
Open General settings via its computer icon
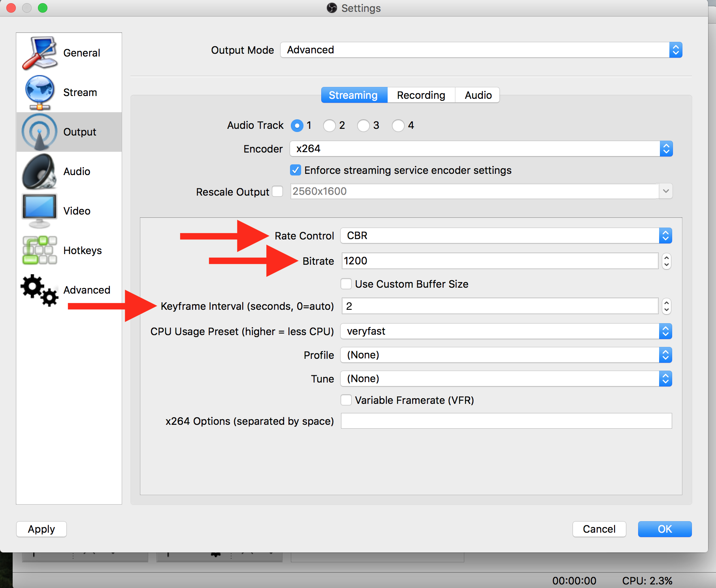[40, 53]
